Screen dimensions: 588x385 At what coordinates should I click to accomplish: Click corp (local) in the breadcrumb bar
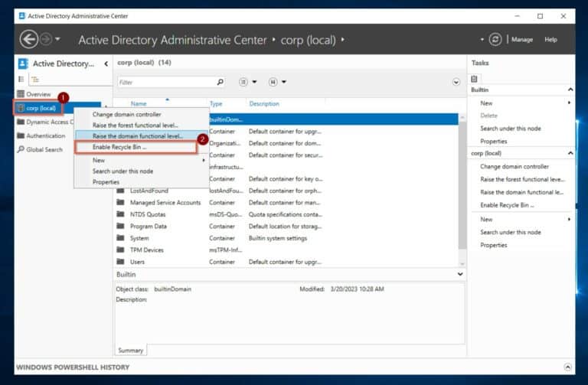click(309, 40)
